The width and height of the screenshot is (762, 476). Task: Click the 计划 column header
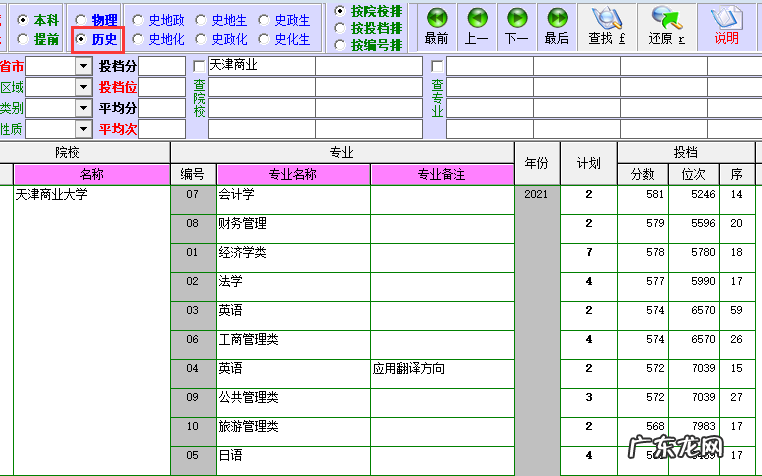pos(589,163)
